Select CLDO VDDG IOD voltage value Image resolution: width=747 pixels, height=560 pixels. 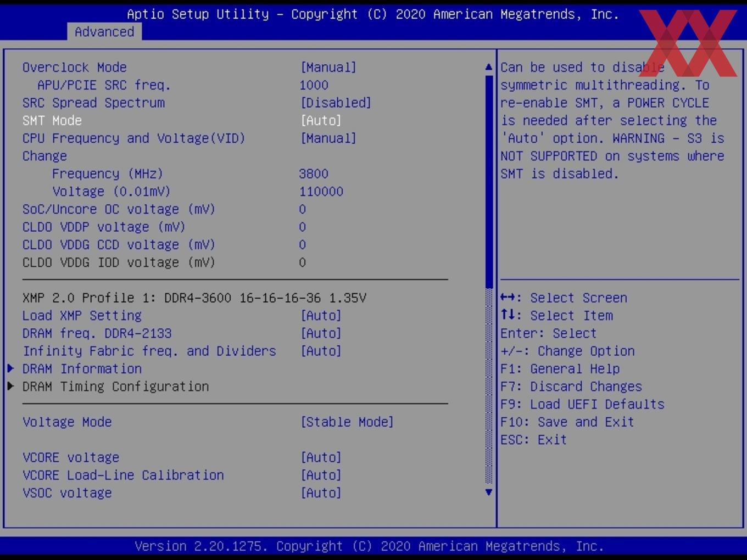[303, 262]
